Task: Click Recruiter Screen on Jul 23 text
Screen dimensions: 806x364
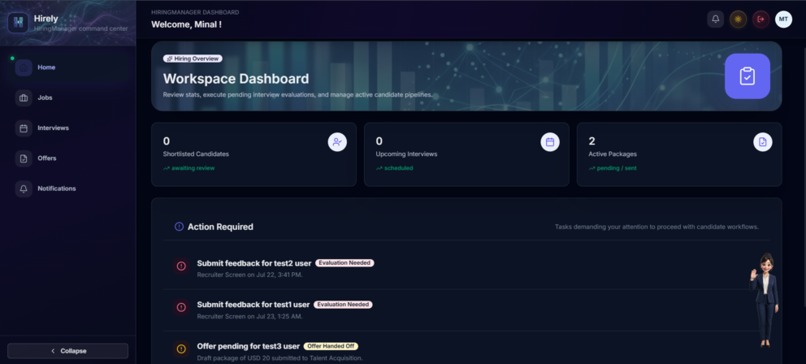Action: point(249,316)
